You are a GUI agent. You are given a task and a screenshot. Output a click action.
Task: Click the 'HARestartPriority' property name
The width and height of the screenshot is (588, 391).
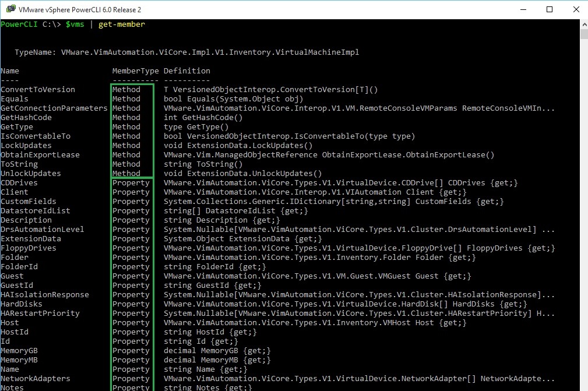coord(40,313)
